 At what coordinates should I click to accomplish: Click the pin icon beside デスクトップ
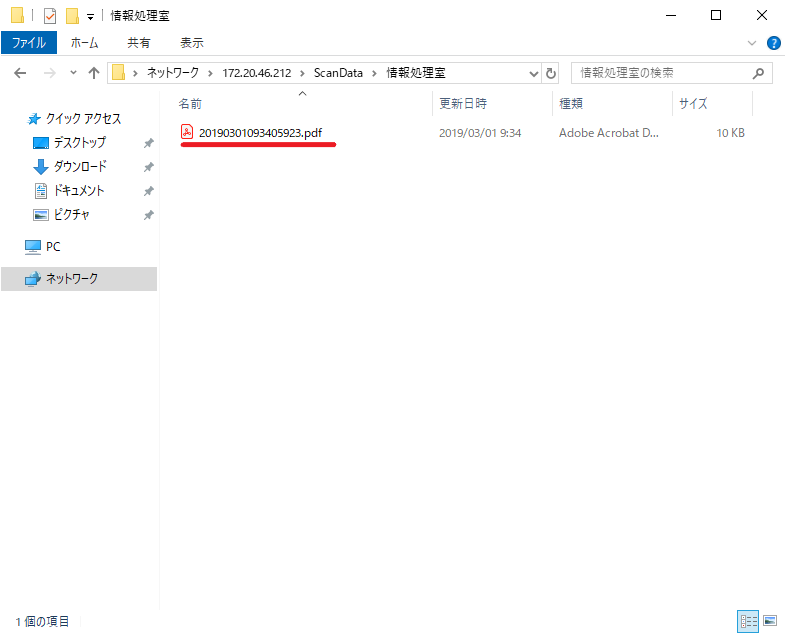click(x=148, y=143)
